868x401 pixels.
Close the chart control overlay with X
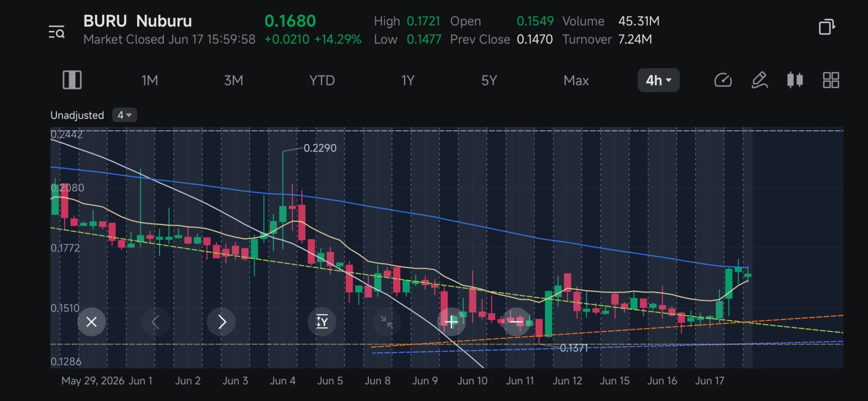[x=91, y=322]
